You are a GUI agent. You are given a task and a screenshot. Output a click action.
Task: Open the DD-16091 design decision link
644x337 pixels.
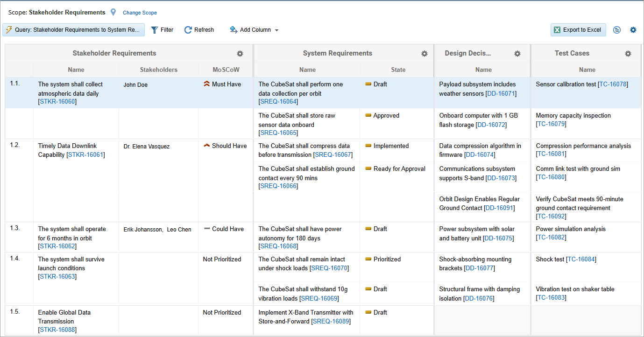pos(499,208)
